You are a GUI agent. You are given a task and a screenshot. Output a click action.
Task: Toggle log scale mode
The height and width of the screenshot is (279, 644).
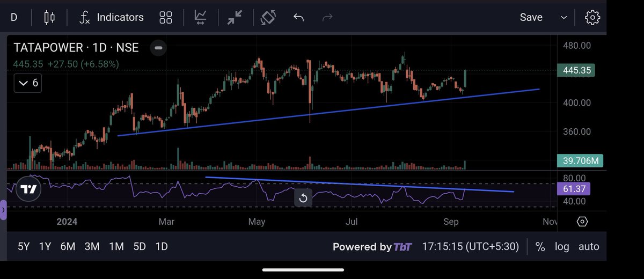[562, 247]
